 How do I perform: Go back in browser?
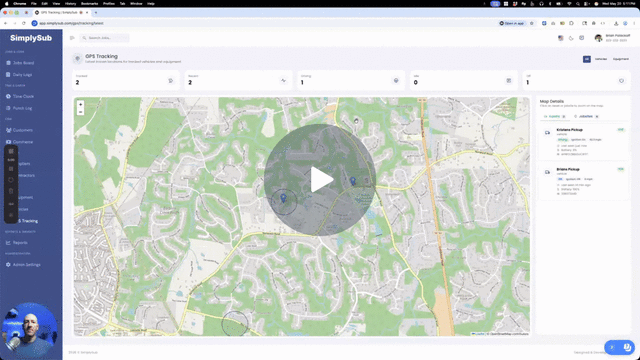6,23
